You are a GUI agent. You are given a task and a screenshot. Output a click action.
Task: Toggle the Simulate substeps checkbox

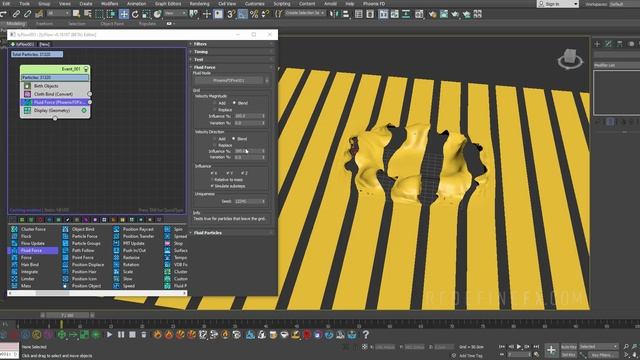pos(212,186)
